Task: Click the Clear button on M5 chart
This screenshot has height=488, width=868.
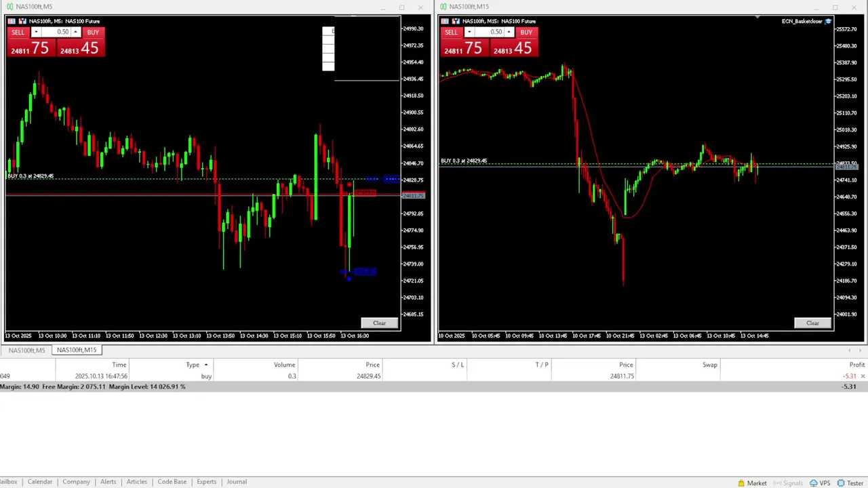Action: (379, 323)
